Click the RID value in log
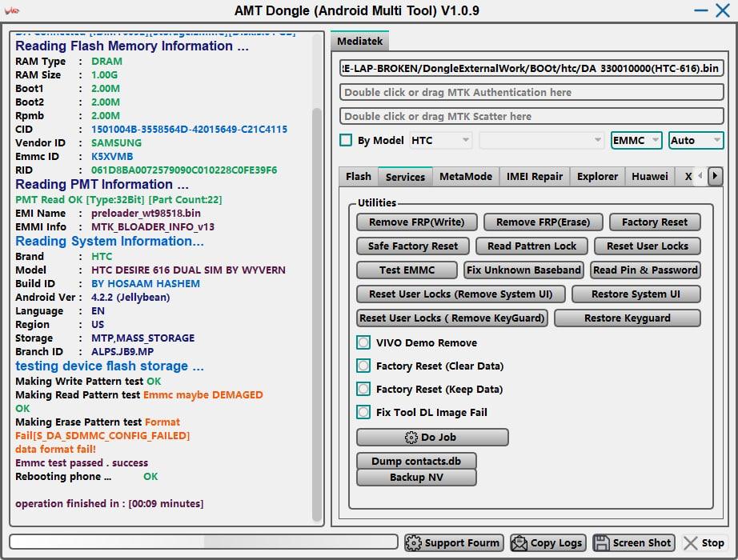This screenshot has width=738, height=560. [184, 170]
